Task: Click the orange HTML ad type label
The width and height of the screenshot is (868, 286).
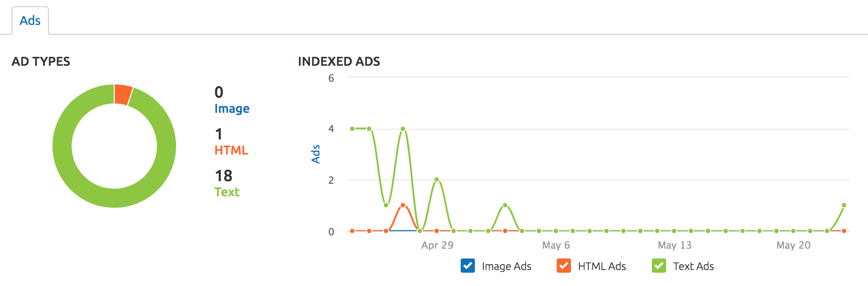Action: 231,150
